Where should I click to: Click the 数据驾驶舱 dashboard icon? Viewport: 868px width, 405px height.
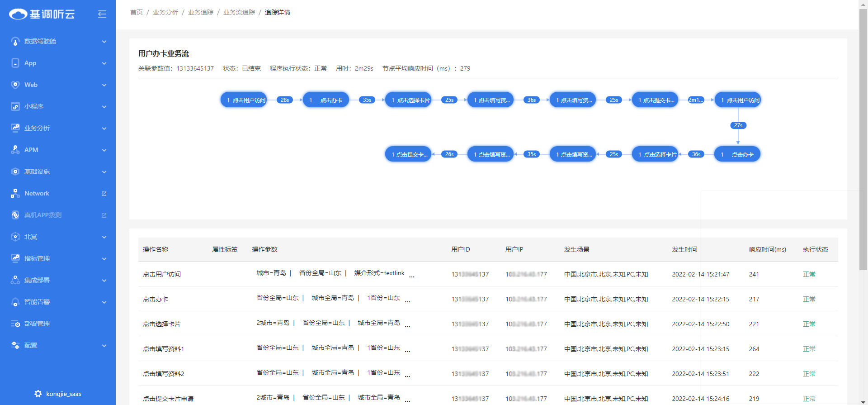coord(15,41)
